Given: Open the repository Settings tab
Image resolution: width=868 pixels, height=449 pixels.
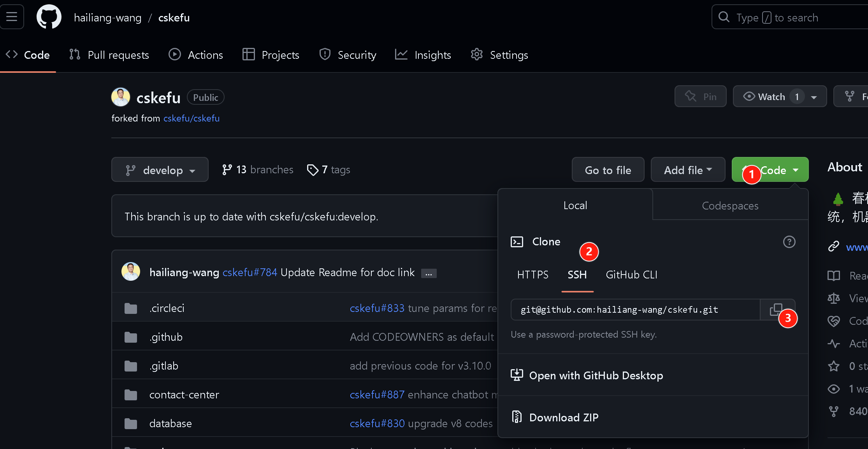Looking at the screenshot, I should (x=499, y=55).
